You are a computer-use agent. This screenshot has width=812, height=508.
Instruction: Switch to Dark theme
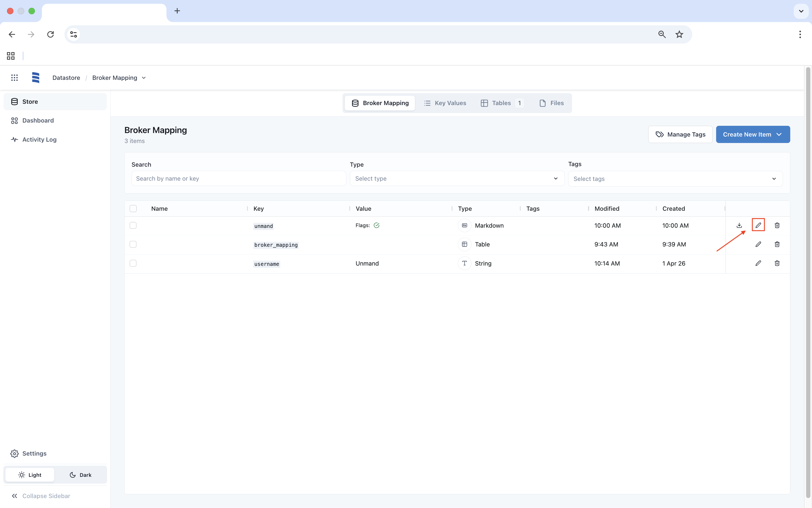[81, 475]
